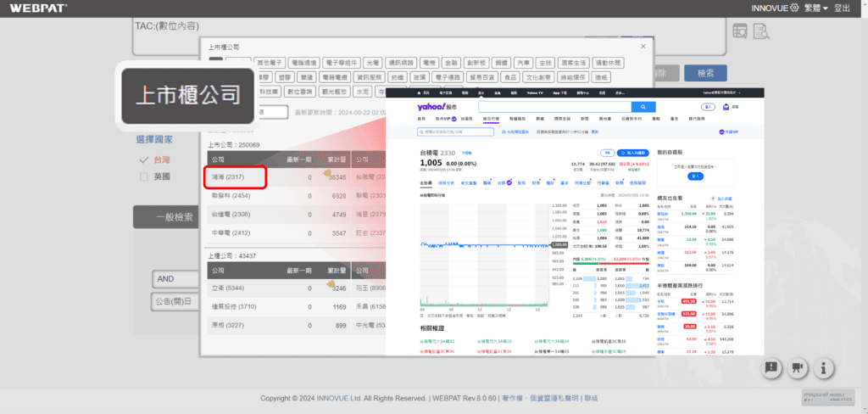Open the video tutorial camera icon
Screen dimensions: 868x414
pyautogui.click(x=797, y=368)
